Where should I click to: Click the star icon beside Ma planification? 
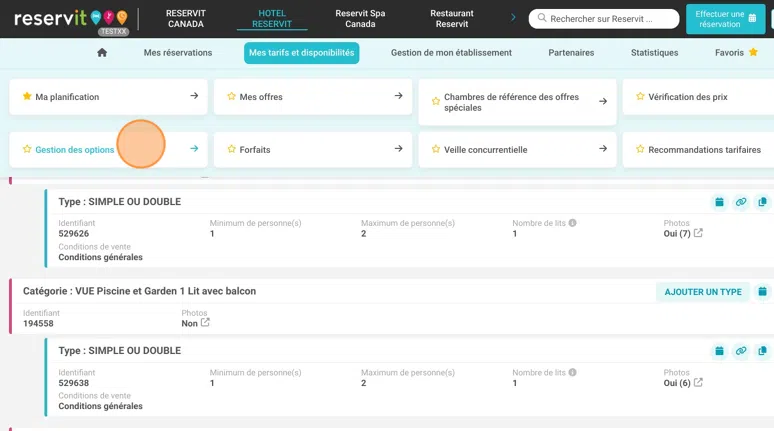[27, 96]
